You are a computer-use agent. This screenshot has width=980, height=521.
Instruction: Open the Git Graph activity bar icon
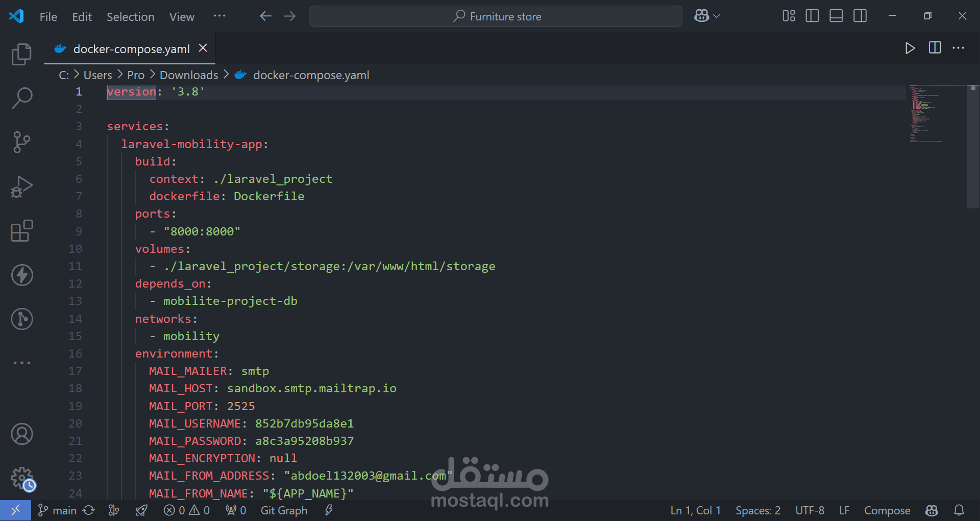coord(21,319)
